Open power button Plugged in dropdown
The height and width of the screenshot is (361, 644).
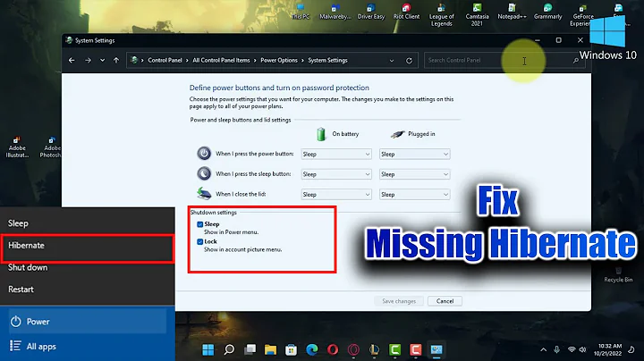point(414,155)
